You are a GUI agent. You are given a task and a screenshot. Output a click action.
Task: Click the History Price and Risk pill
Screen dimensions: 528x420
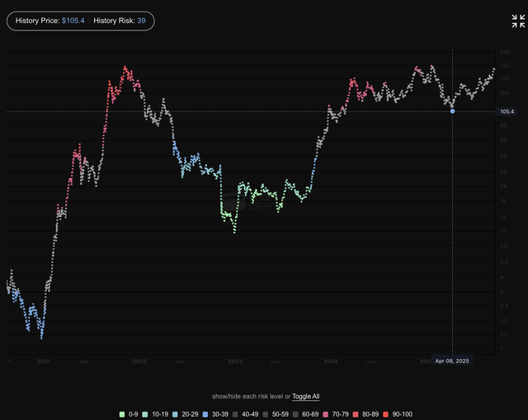pyautogui.click(x=80, y=21)
